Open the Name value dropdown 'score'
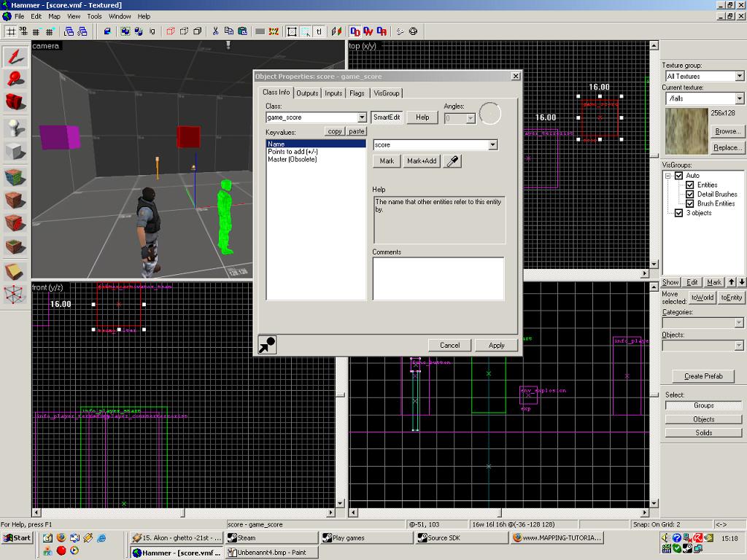Image resolution: width=747 pixels, height=560 pixels. [x=492, y=145]
